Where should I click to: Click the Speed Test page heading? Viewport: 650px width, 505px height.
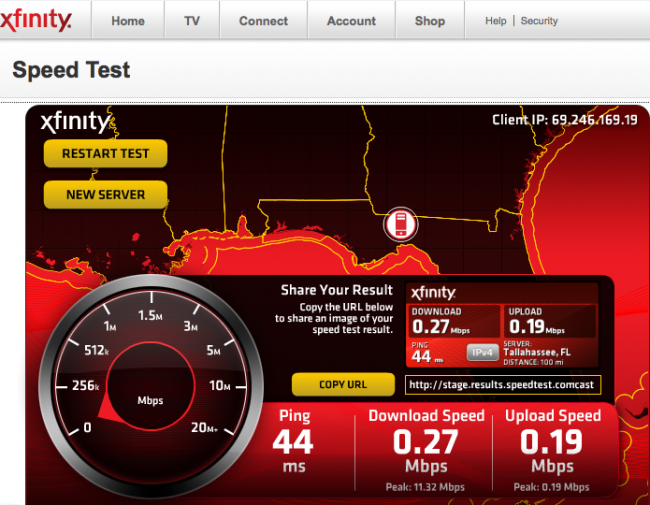click(71, 70)
